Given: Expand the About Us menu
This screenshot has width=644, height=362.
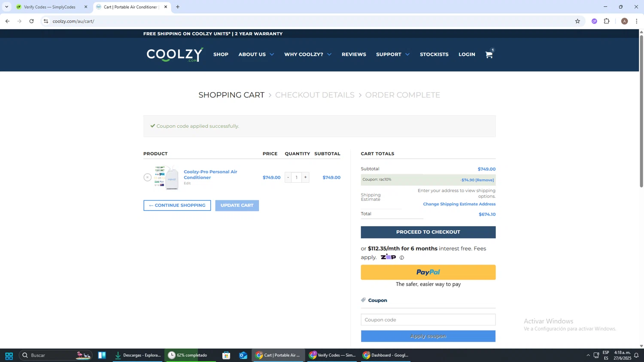Looking at the screenshot, I should [256, 54].
